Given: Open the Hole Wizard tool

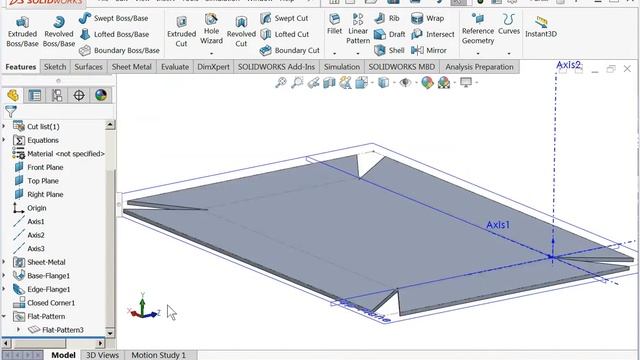Looking at the screenshot, I should point(211,29).
